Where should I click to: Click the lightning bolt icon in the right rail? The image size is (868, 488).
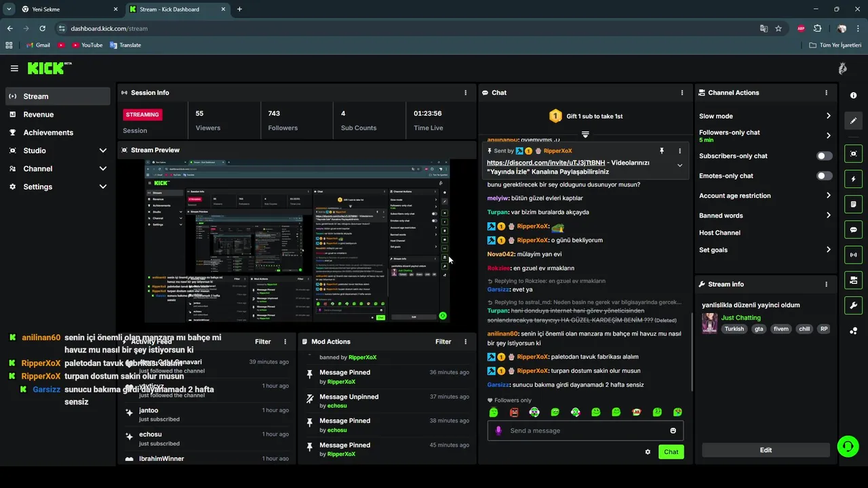(854, 179)
